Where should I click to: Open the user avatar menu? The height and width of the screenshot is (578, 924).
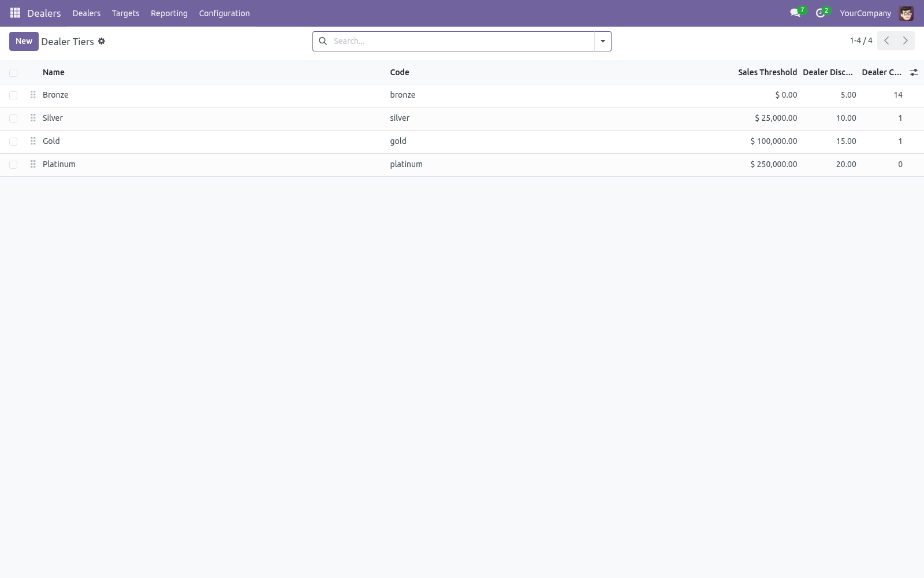pyautogui.click(x=906, y=13)
